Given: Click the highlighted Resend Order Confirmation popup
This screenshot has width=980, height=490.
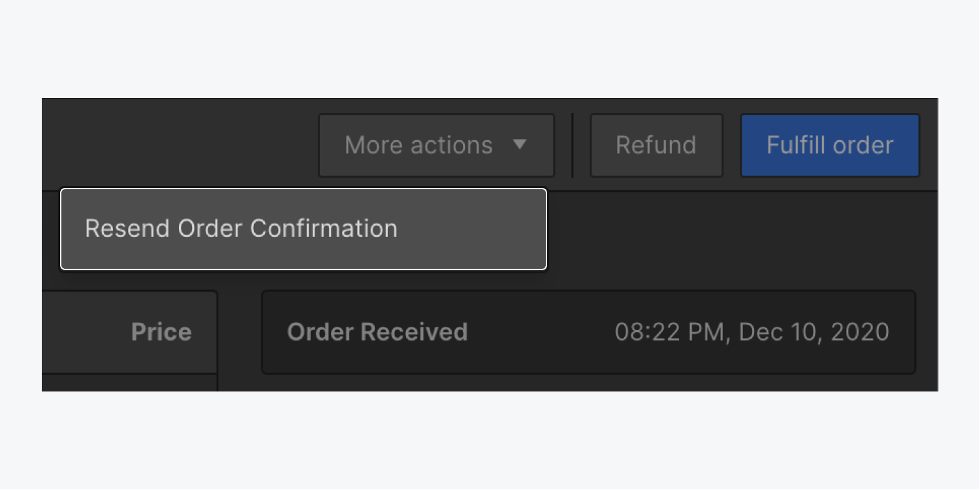Looking at the screenshot, I should 304,228.
